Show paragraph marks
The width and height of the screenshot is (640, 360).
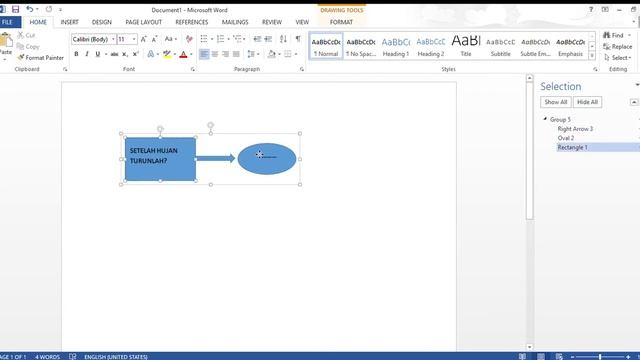(x=298, y=39)
